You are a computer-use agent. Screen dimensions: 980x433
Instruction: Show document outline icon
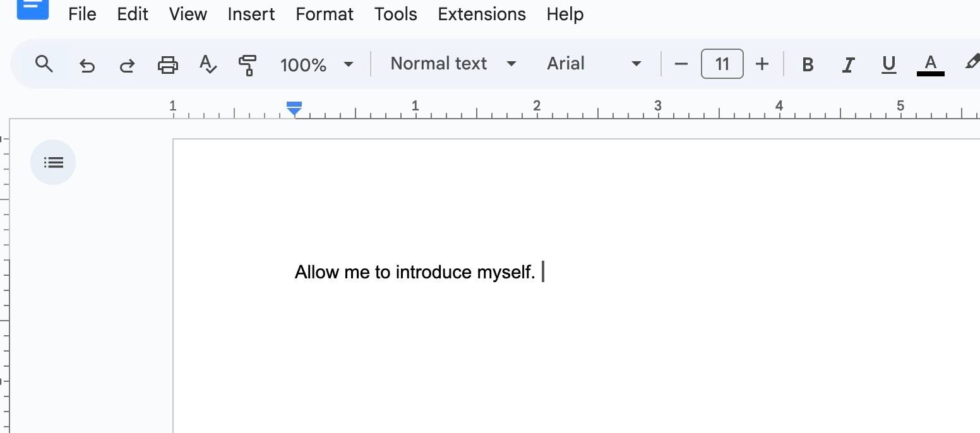[x=53, y=162]
